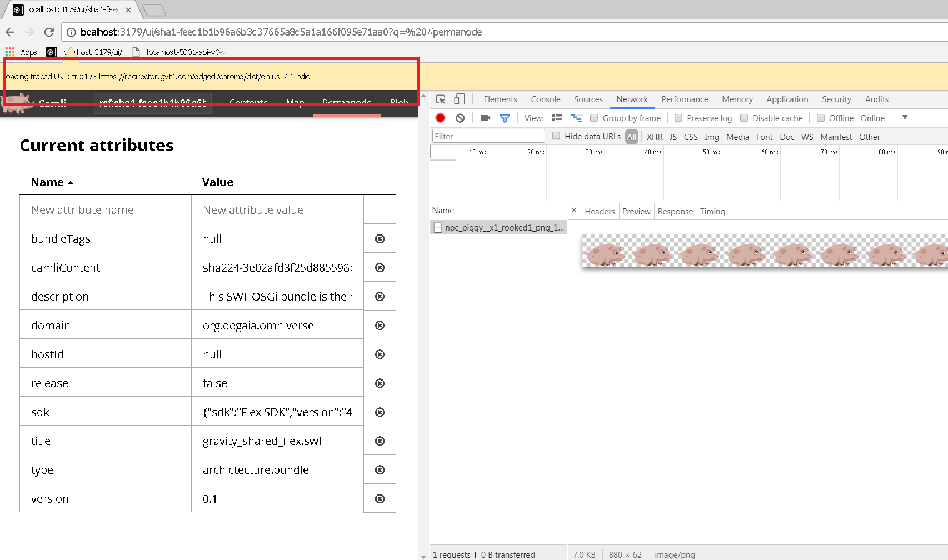Delete the description attribute

[380, 297]
